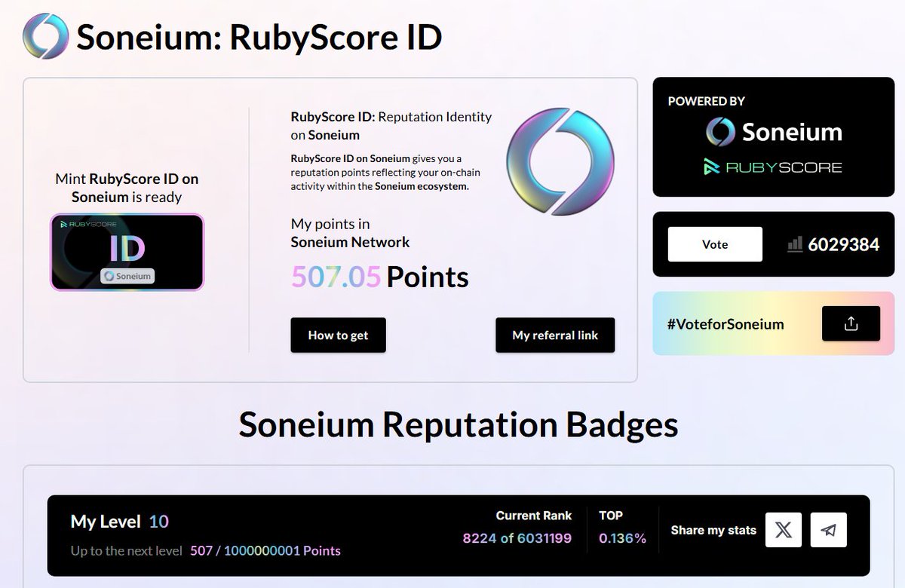Click the #VoteforSoneium hashtag text
The width and height of the screenshot is (905, 588).
point(726,324)
